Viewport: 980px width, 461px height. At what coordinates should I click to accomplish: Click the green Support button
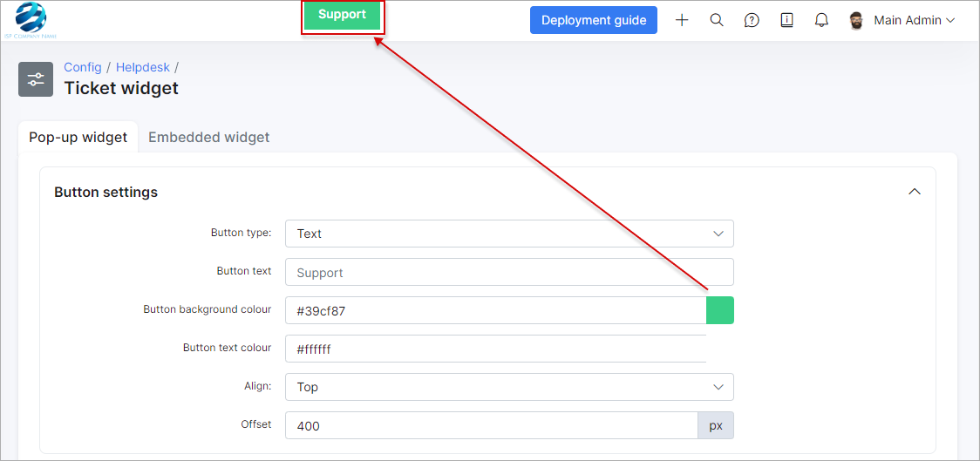pyautogui.click(x=342, y=15)
